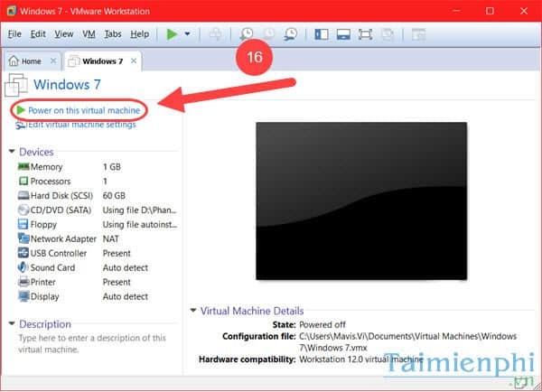This screenshot has width=542, height=392.
Task: Open the View menu
Action: point(63,34)
